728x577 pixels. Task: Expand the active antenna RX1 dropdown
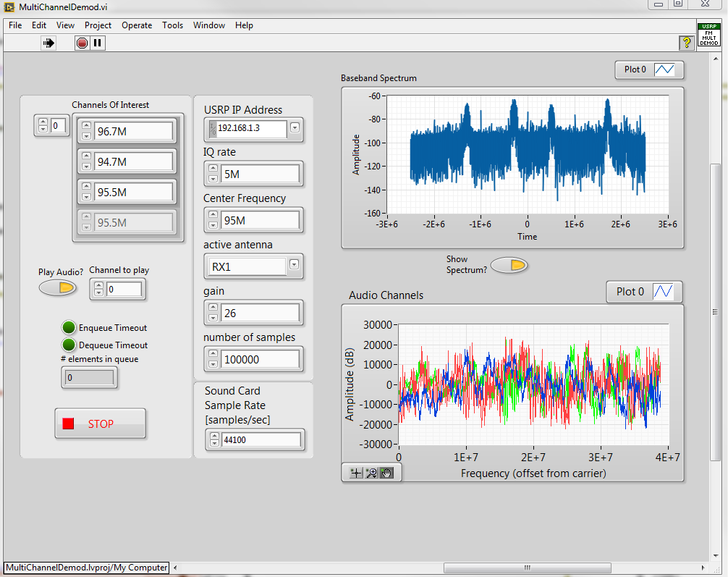tap(294, 265)
